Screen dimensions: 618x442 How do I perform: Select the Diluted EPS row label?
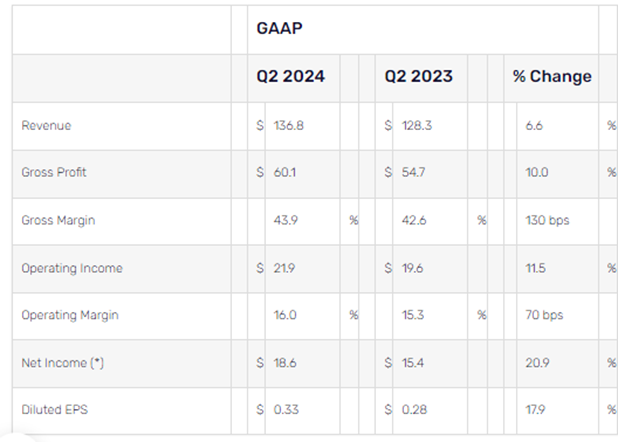(x=54, y=410)
